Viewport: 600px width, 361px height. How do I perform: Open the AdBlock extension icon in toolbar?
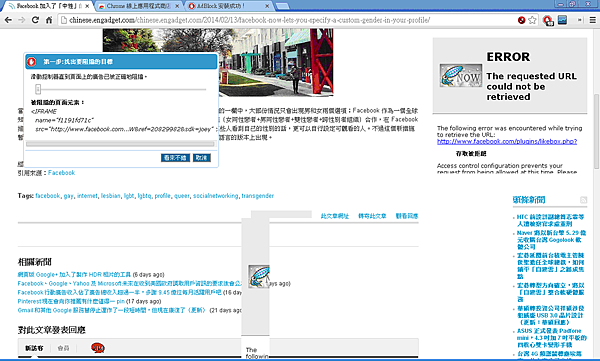(548, 20)
